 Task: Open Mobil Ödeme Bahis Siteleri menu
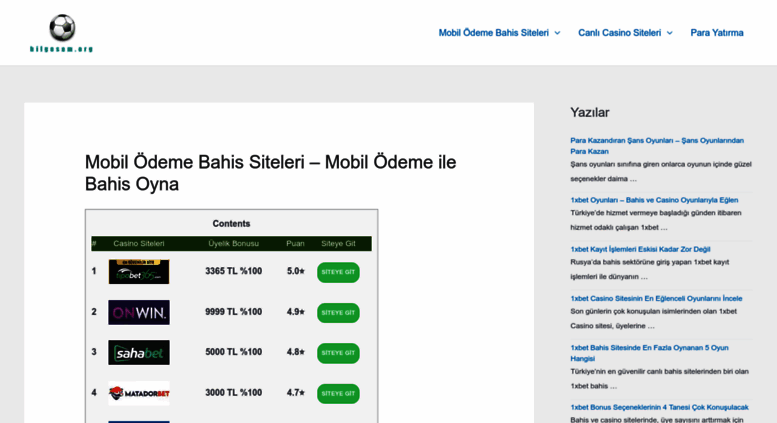[493, 33]
